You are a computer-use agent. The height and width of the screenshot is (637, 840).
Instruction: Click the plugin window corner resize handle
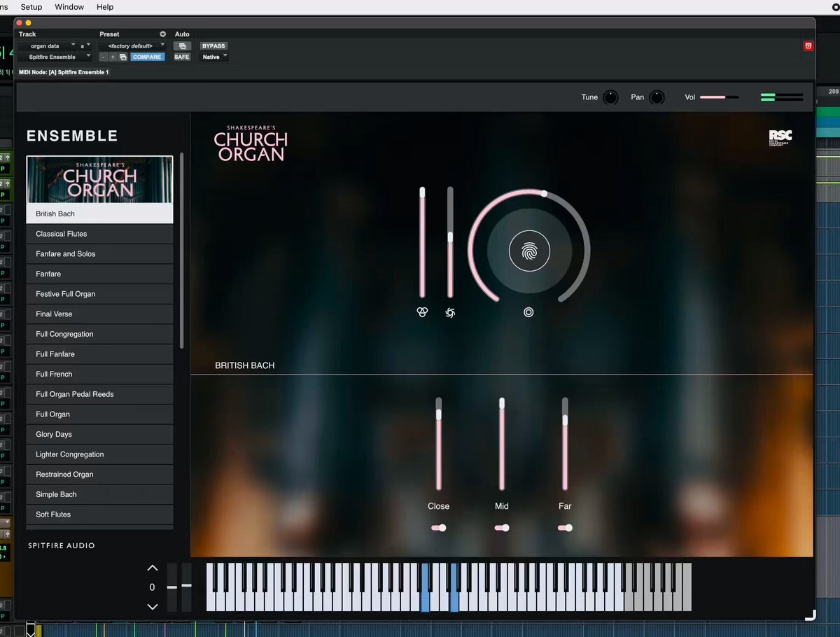(x=810, y=615)
